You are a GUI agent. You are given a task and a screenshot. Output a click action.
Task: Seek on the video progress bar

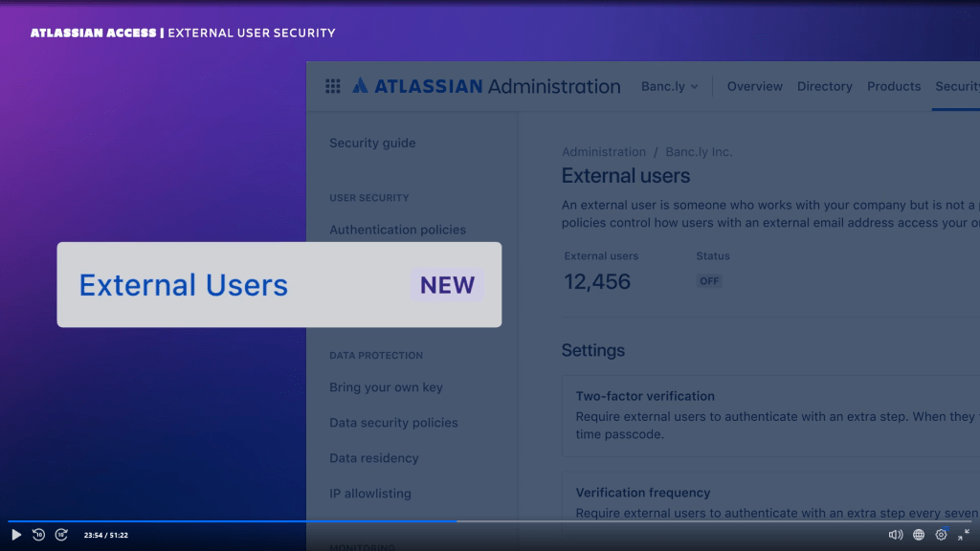coord(574,521)
